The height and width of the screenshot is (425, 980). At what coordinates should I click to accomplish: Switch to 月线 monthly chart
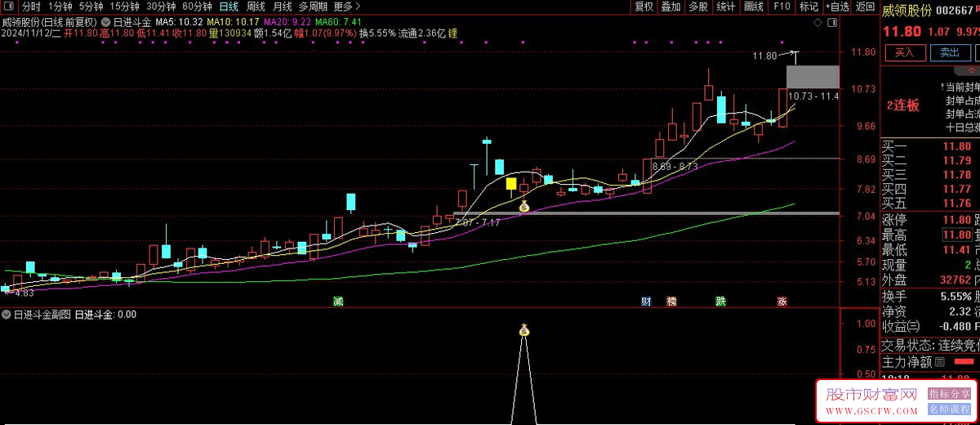(x=282, y=7)
